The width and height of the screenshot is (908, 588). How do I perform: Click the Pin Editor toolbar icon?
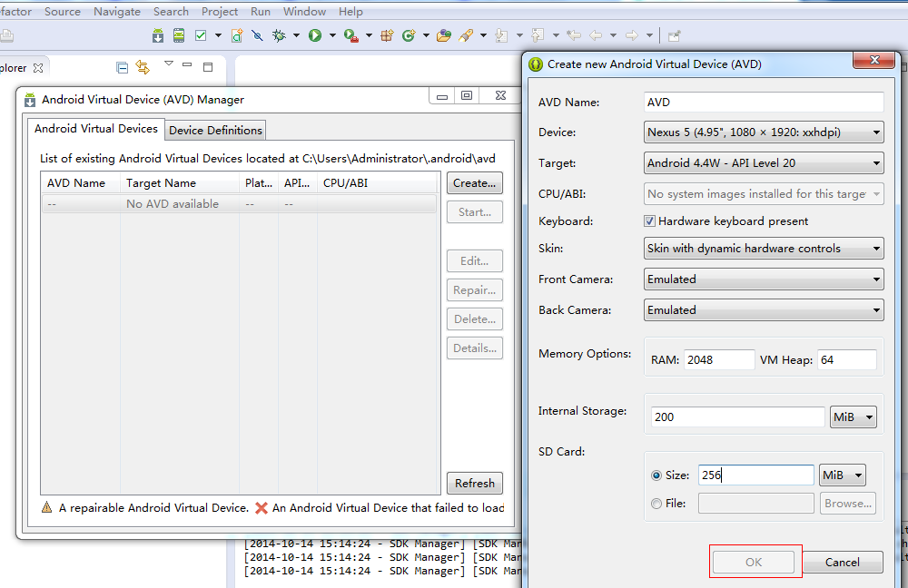(674, 36)
